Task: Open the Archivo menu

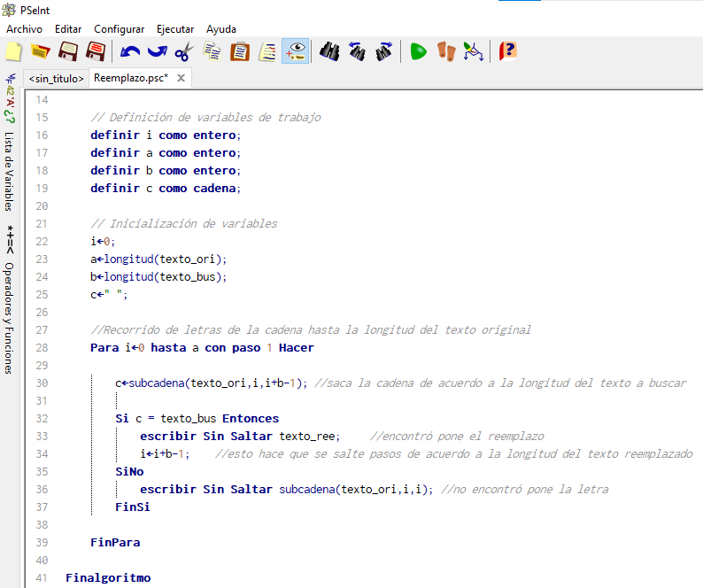Action: pos(24,29)
